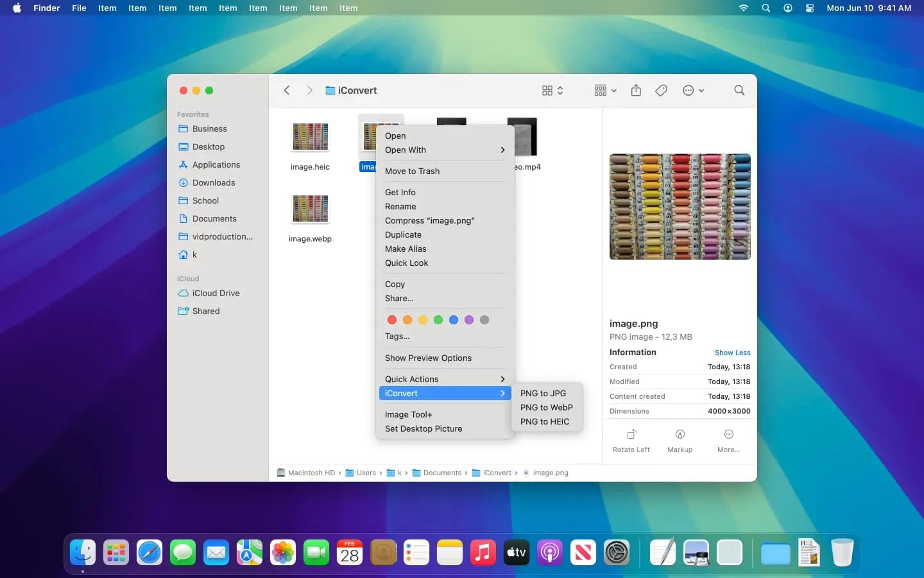Choose Share… in the context menu
The width and height of the screenshot is (924, 578).
pyautogui.click(x=445, y=299)
